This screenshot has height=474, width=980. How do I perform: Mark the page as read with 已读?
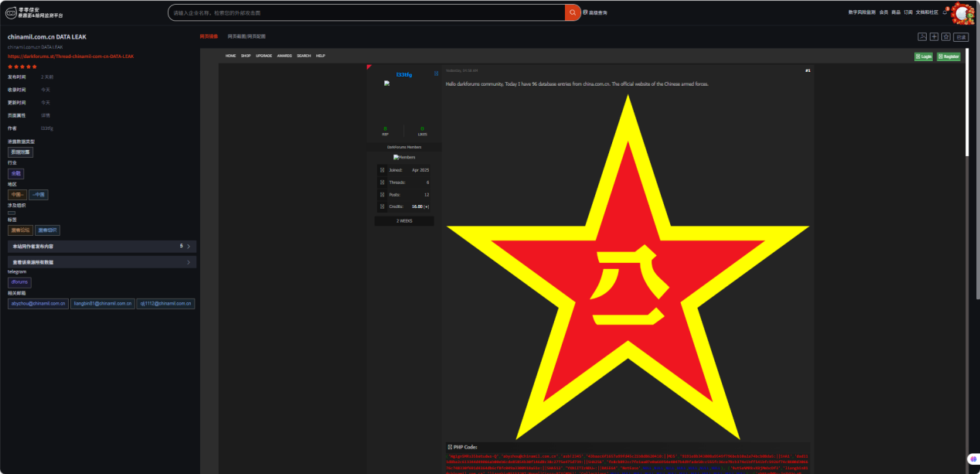click(961, 36)
